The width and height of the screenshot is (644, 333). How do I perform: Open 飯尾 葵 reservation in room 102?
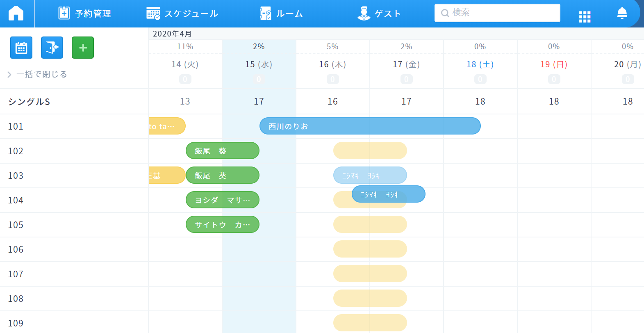point(223,151)
